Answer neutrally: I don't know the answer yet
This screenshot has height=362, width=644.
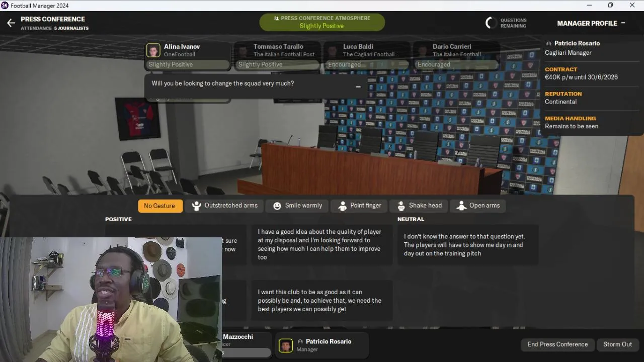467,245
